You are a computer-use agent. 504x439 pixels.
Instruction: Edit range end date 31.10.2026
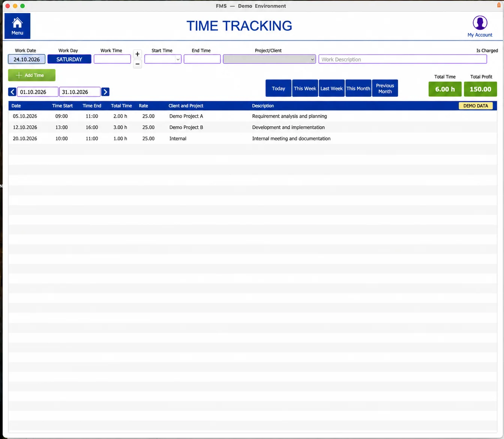[80, 92]
